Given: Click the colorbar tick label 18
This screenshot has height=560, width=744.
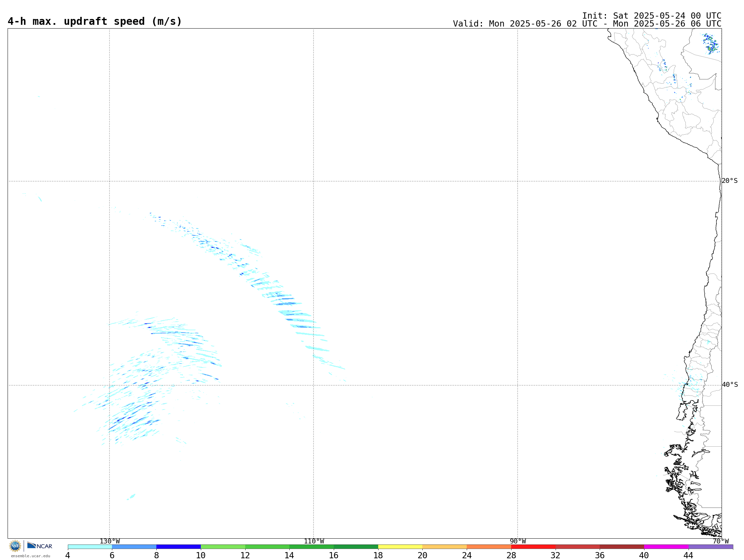Looking at the screenshot, I should click(x=378, y=556).
